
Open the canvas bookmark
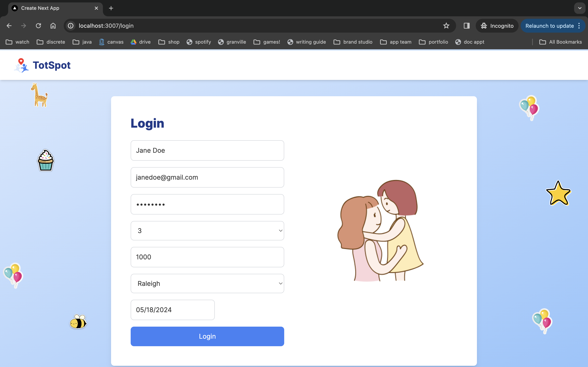111,42
